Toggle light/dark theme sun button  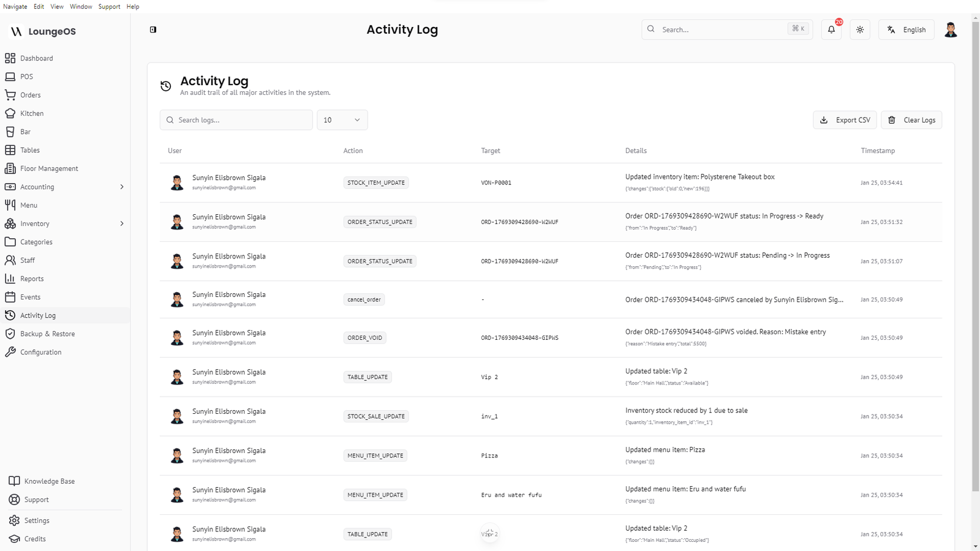click(x=860, y=29)
